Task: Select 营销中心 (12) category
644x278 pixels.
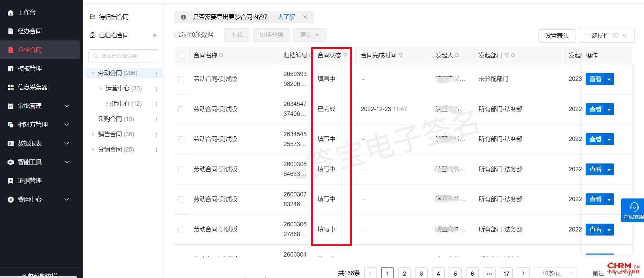Action: [124, 104]
